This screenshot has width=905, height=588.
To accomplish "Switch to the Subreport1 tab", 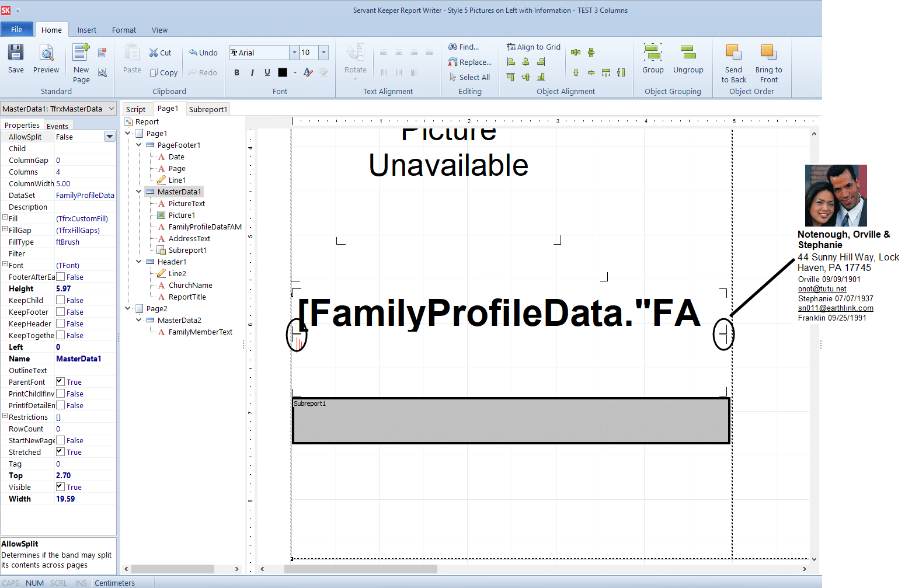I will point(208,109).
